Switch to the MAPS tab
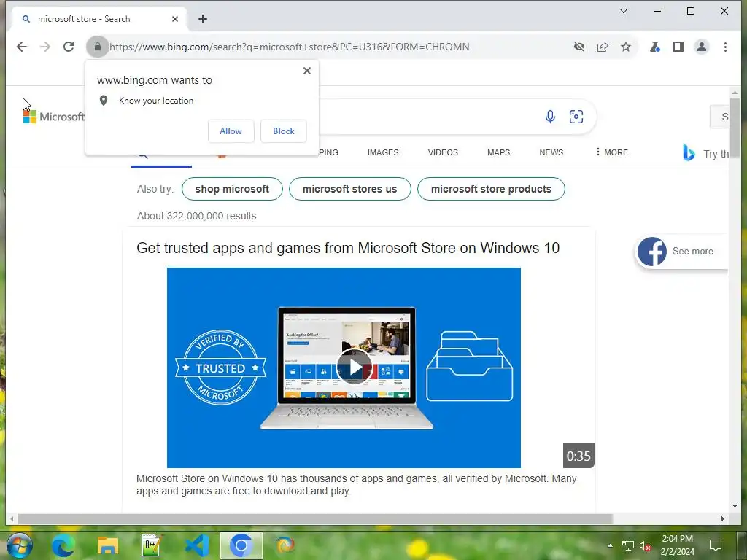Image resolution: width=747 pixels, height=560 pixels. pyautogui.click(x=499, y=152)
